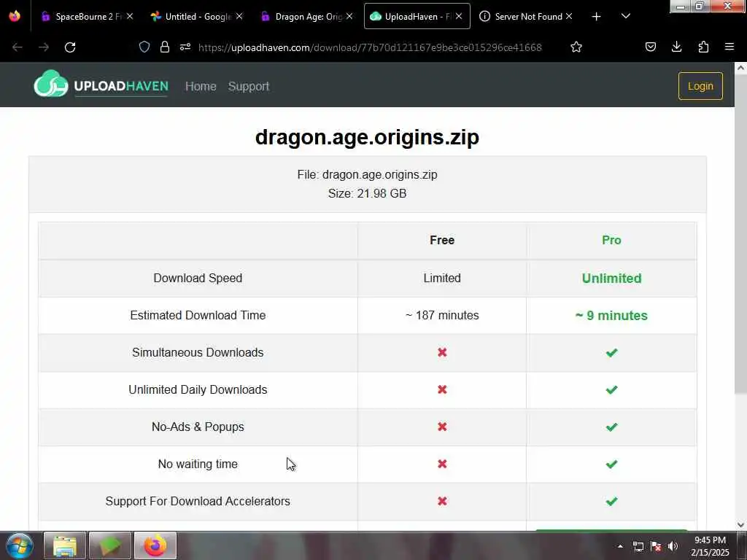
Task: Click the 'Limited' download speed cell
Action: tap(442, 278)
